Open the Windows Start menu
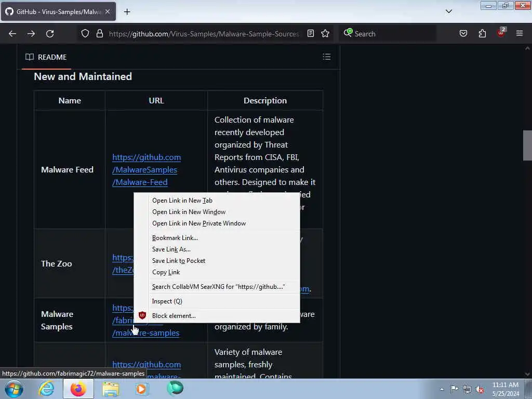The width and height of the screenshot is (532, 399). pos(14,389)
